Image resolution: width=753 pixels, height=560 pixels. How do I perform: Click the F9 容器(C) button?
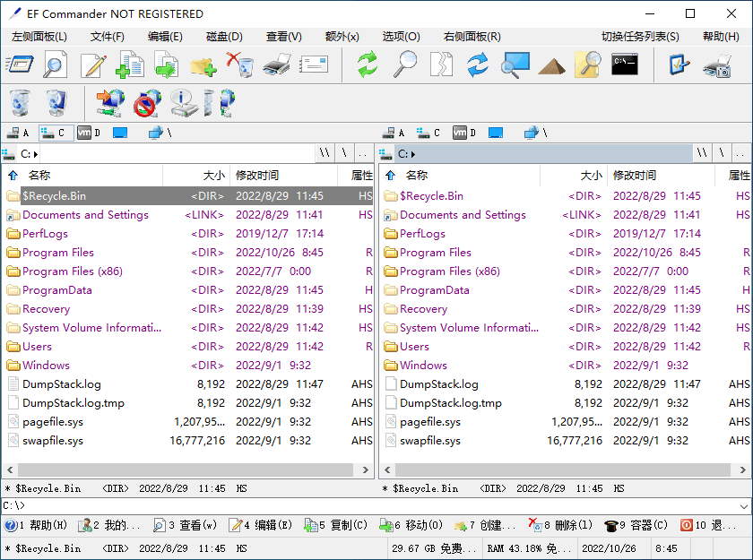(636, 525)
